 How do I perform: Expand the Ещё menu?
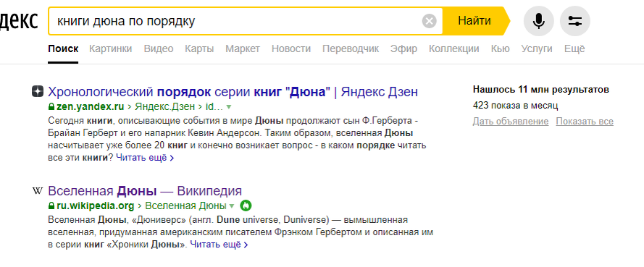(x=574, y=48)
